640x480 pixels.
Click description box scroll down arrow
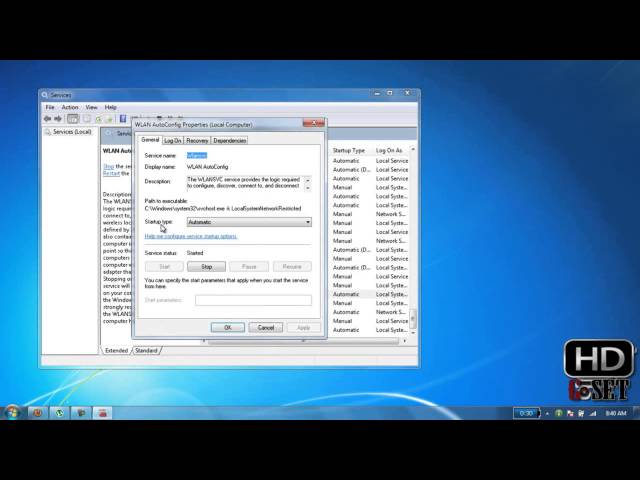tap(308, 188)
